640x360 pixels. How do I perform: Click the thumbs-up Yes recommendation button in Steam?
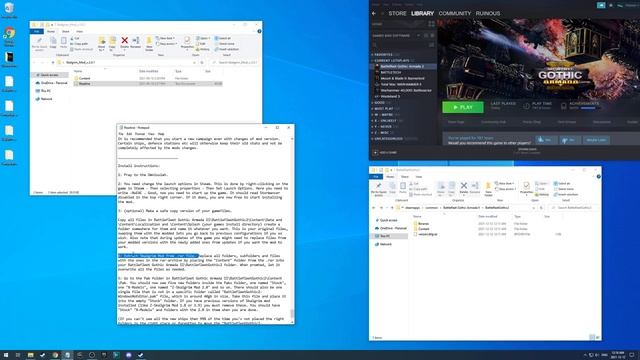pos(546,140)
